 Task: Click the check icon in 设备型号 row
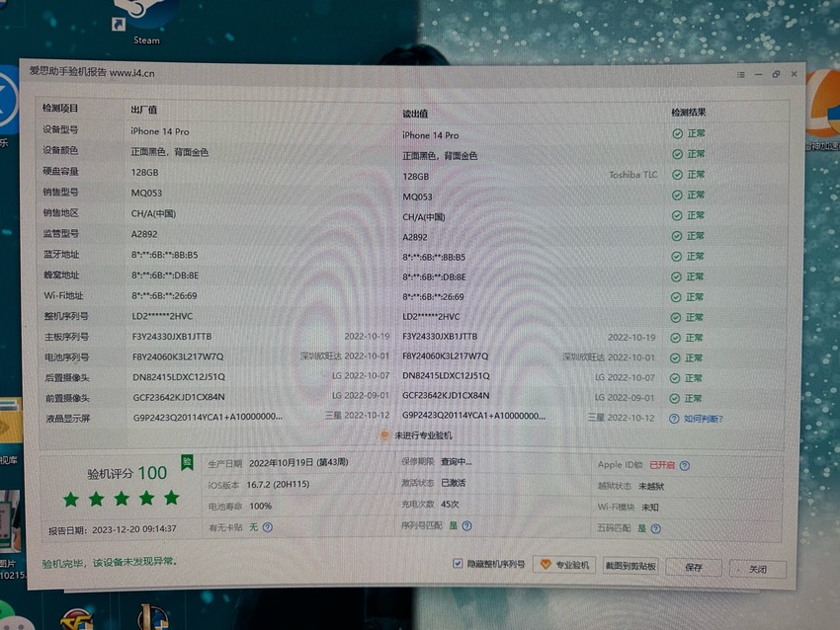[677, 134]
